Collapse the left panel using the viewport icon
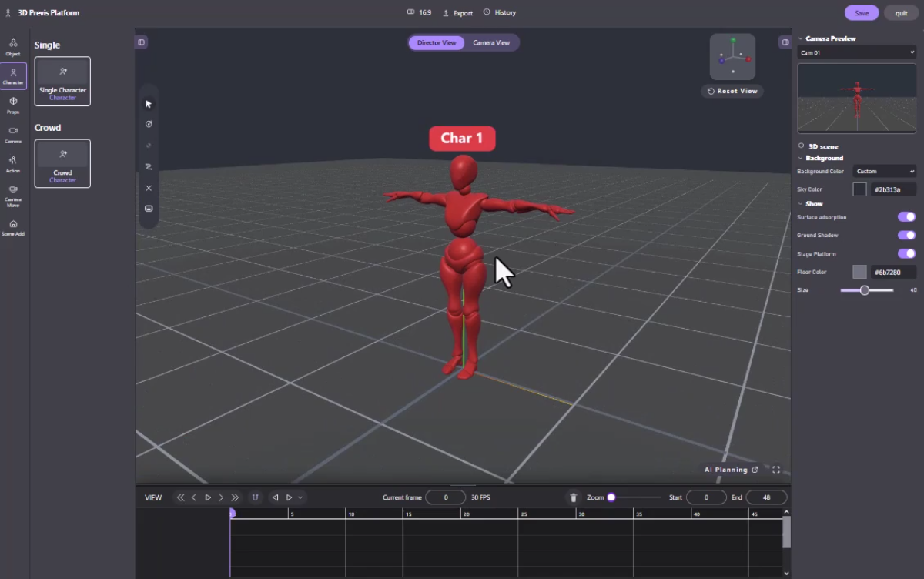The height and width of the screenshot is (579, 924). point(142,42)
